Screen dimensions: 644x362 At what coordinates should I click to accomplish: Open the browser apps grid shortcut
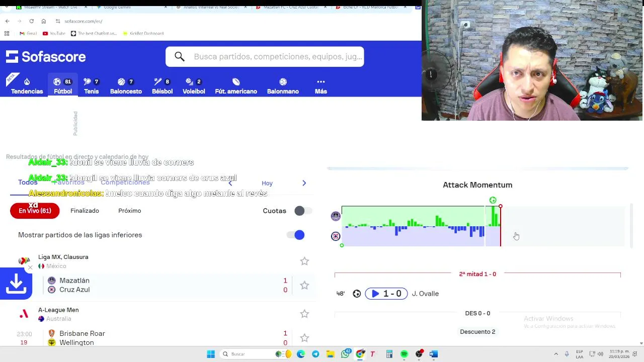(x=7, y=33)
